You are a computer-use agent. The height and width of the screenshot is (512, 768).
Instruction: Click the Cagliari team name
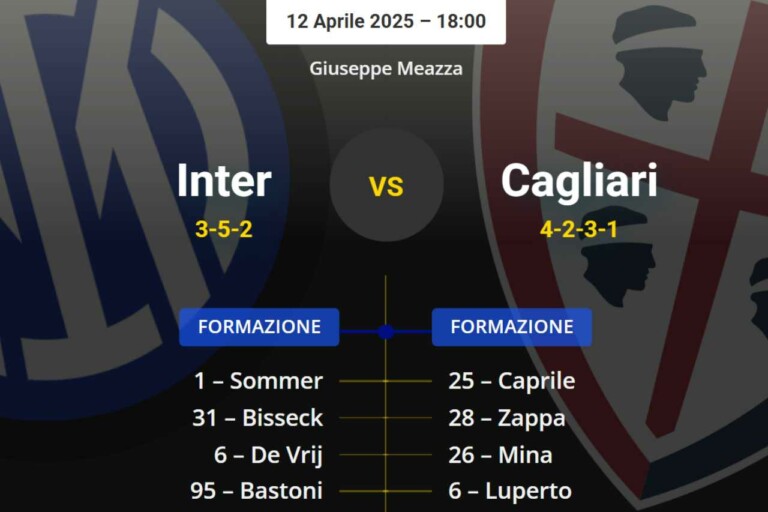(x=579, y=181)
